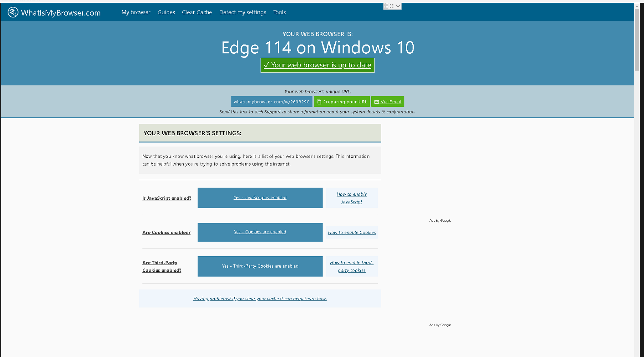Click 'YOUR WEB BROWSER'S SETTINGS:' heading
Image resolution: width=644 pixels, height=357 pixels.
coord(192,133)
